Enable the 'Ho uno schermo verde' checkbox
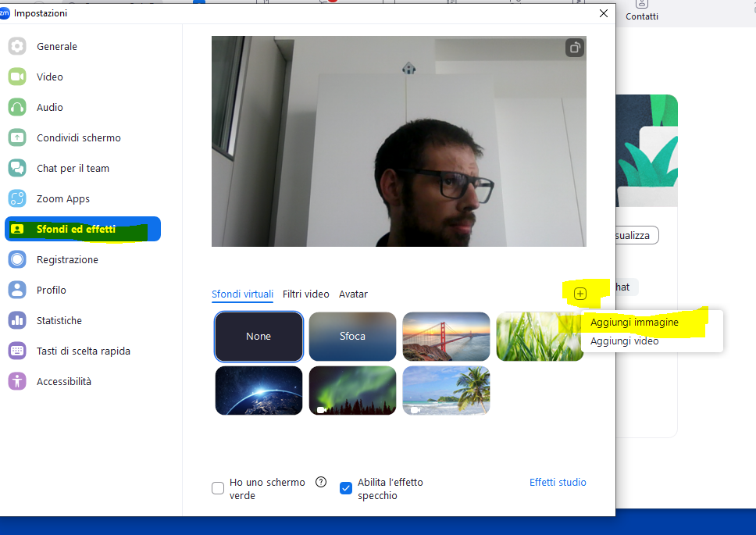Image resolution: width=756 pixels, height=535 pixels. (218, 488)
